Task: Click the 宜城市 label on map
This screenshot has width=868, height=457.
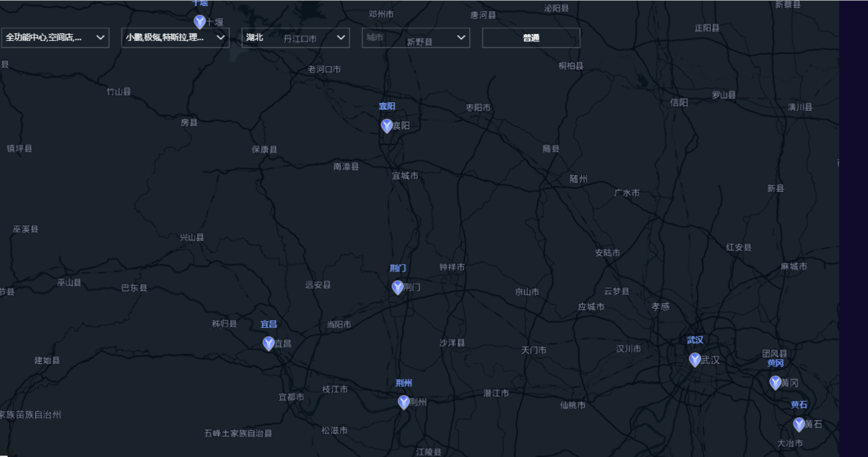Action: point(405,175)
